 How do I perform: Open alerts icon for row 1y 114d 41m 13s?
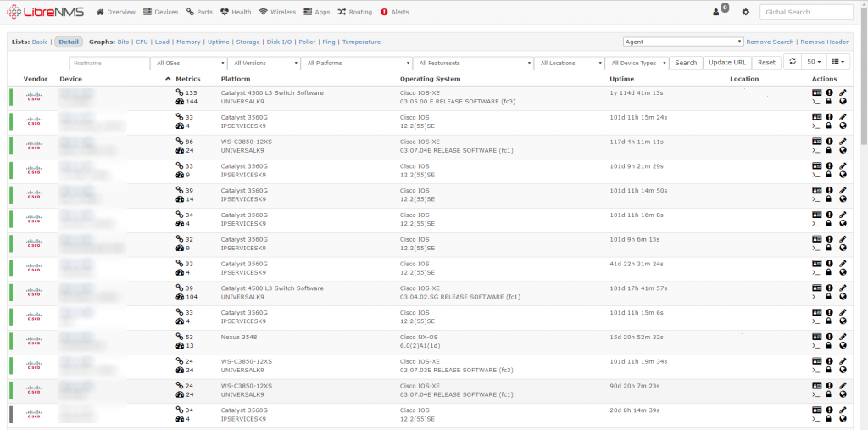point(829,92)
